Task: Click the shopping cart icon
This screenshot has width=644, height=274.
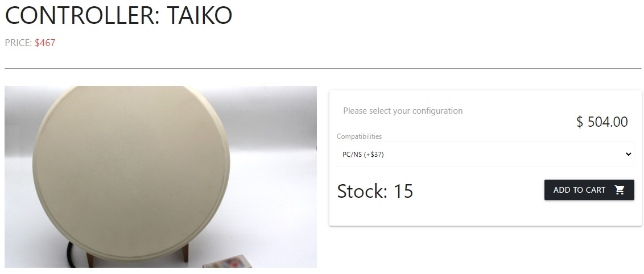Action: click(620, 190)
